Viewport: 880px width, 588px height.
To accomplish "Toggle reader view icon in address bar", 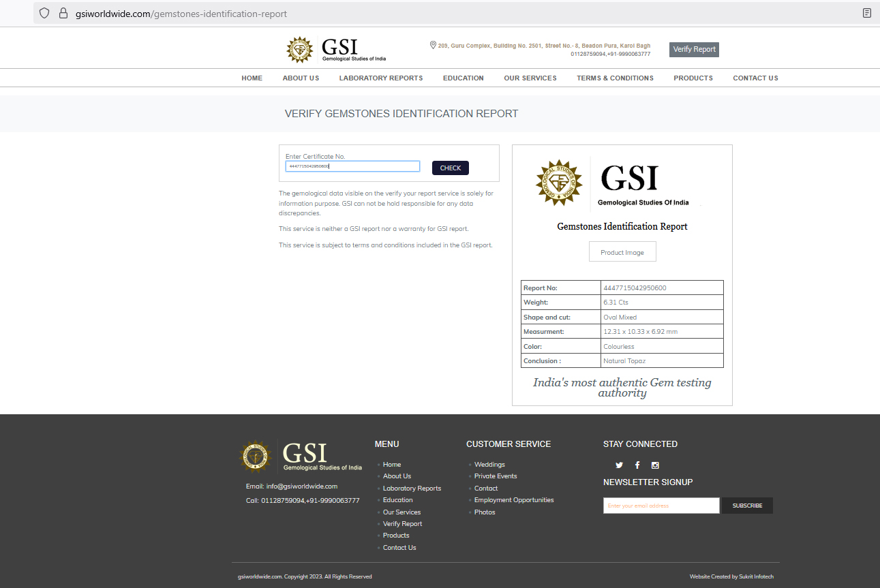I will tap(866, 13).
